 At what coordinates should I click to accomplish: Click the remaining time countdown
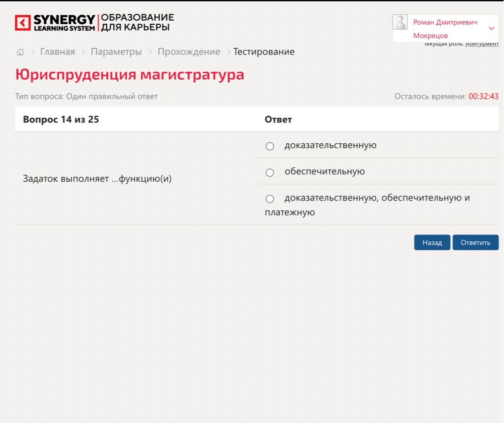coord(483,96)
